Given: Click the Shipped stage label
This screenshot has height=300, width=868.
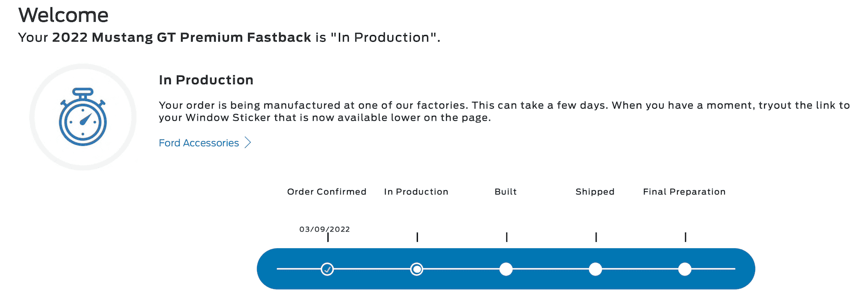Looking at the screenshot, I should tap(595, 192).
